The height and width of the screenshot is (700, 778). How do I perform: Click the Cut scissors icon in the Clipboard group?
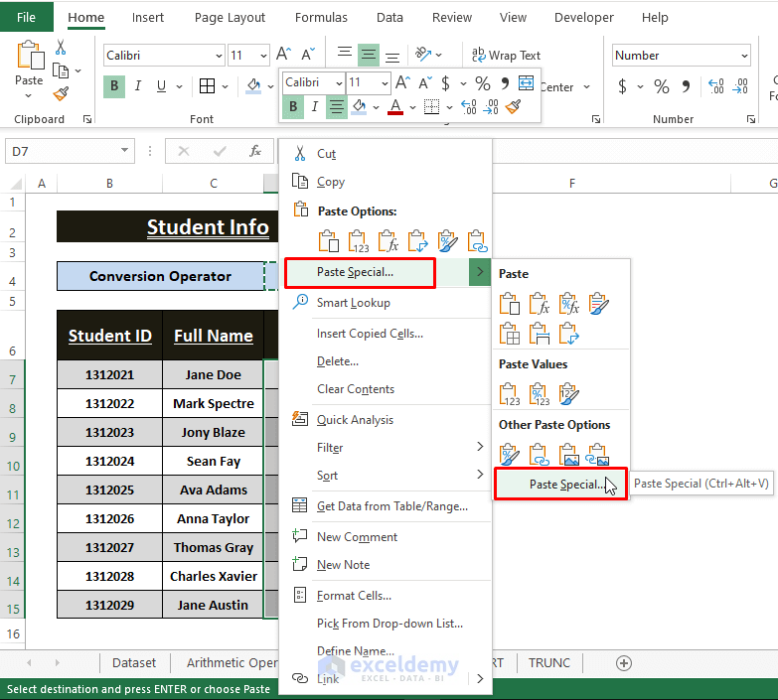tap(61, 47)
